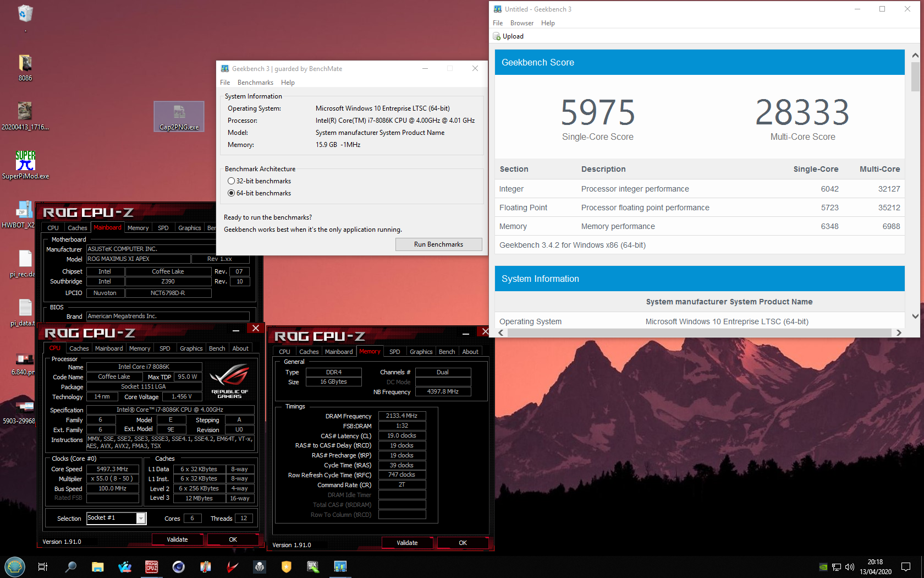Screen dimensions: 924x578
Task: Click Validate in CPU-Z CPU window
Action: 177,539
